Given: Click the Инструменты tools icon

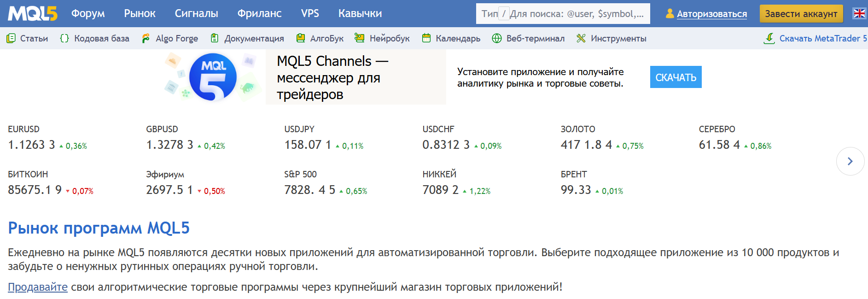Looking at the screenshot, I should (x=581, y=38).
